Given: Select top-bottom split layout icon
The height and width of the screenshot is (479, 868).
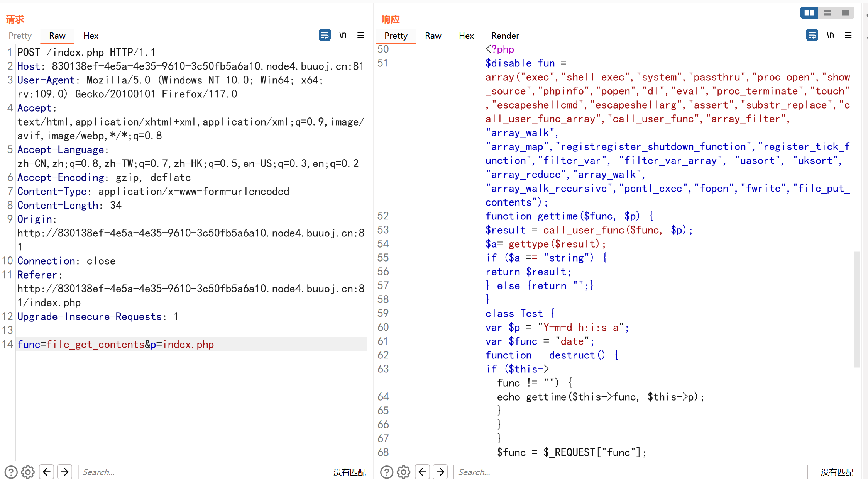Looking at the screenshot, I should (x=827, y=13).
